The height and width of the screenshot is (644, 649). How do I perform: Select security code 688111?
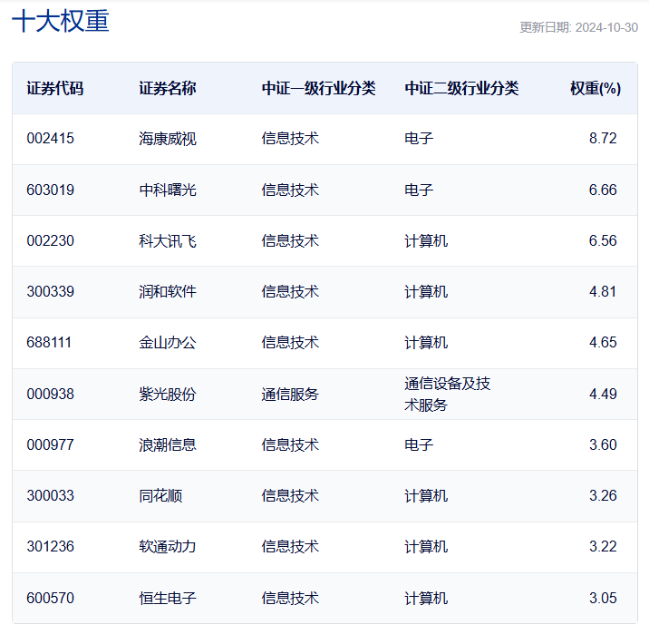pos(49,343)
